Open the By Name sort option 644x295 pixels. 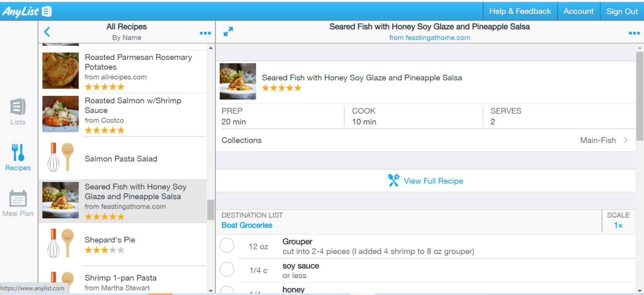(x=127, y=38)
